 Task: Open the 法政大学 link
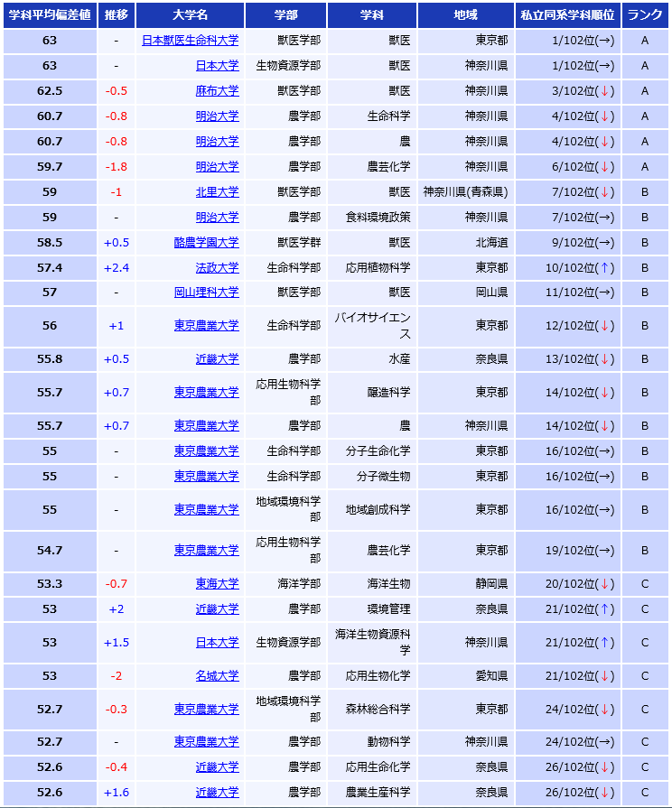click(x=217, y=267)
